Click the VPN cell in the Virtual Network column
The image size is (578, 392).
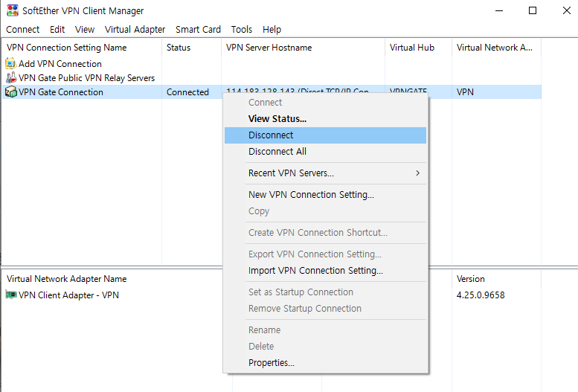click(x=465, y=91)
